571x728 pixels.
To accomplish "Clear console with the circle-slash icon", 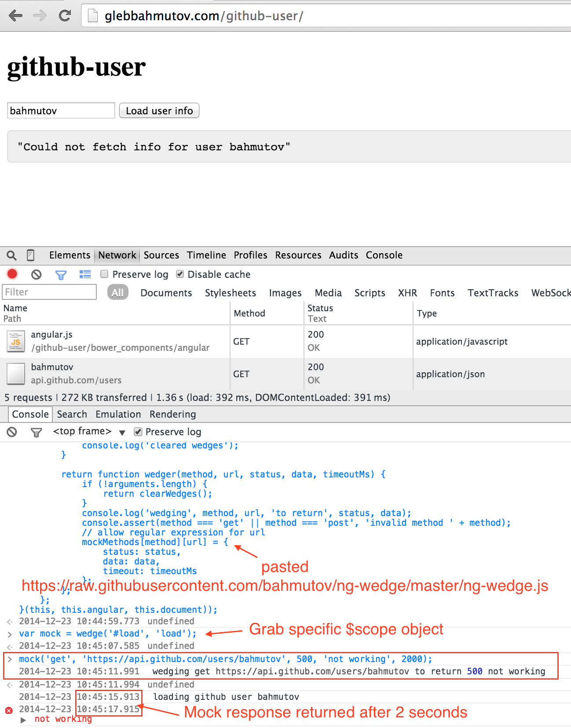I will click(x=12, y=432).
